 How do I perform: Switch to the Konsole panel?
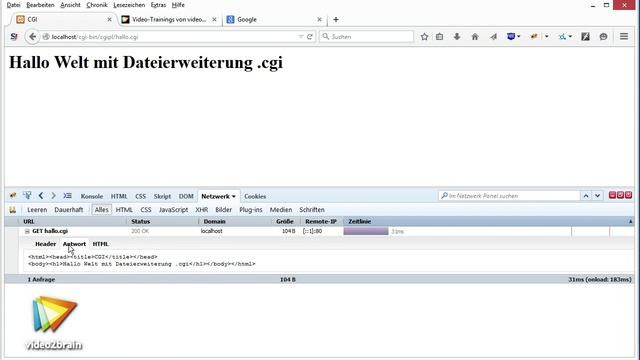click(92, 196)
